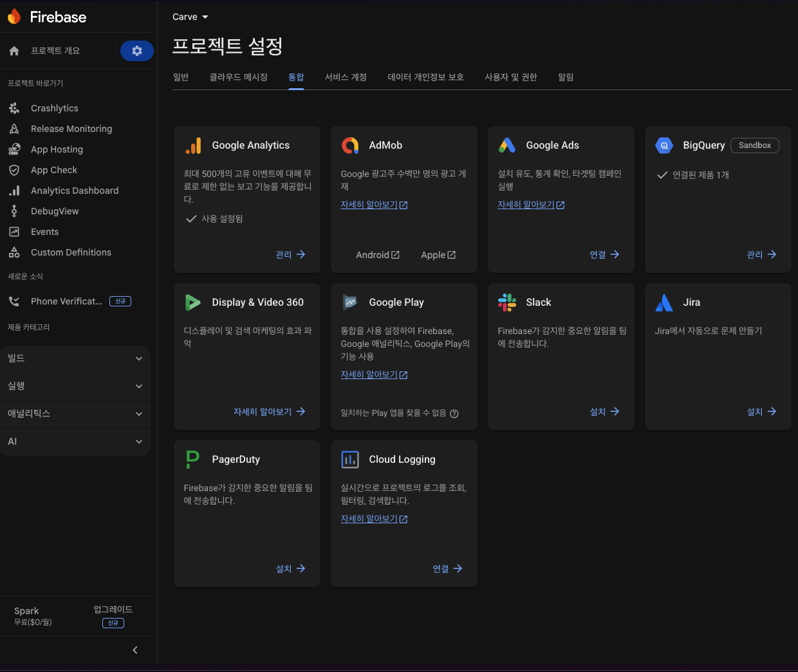
Task: Switch to the 일반 tab
Action: 181,77
